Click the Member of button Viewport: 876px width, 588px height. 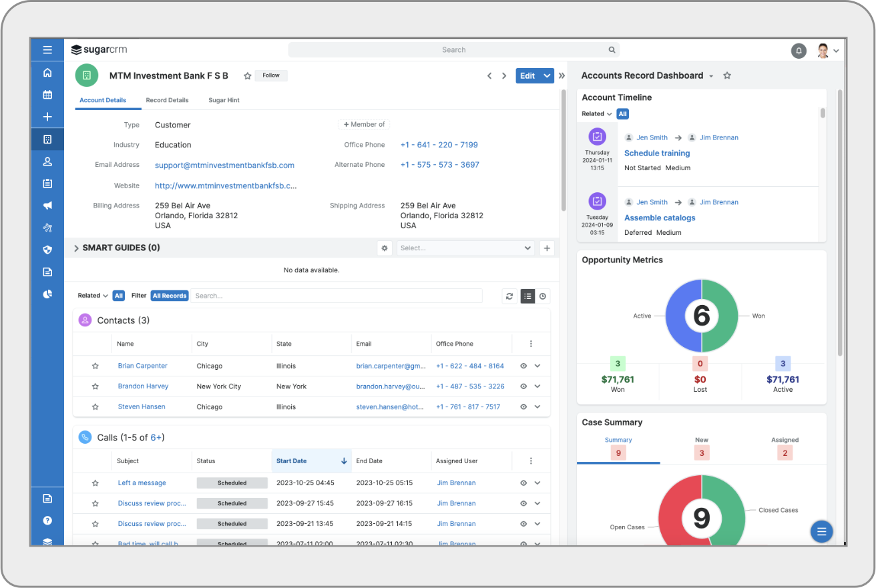pos(364,125)
